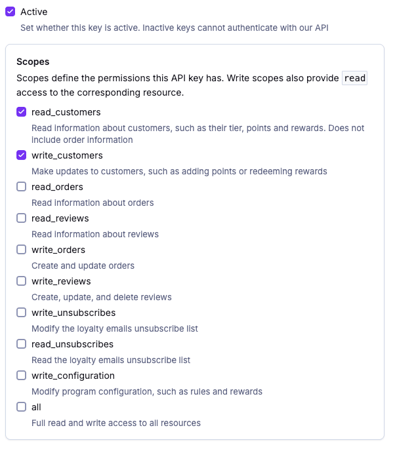
Task: Check the 'all' scope checkbox
Action: [x=21, y=407]
